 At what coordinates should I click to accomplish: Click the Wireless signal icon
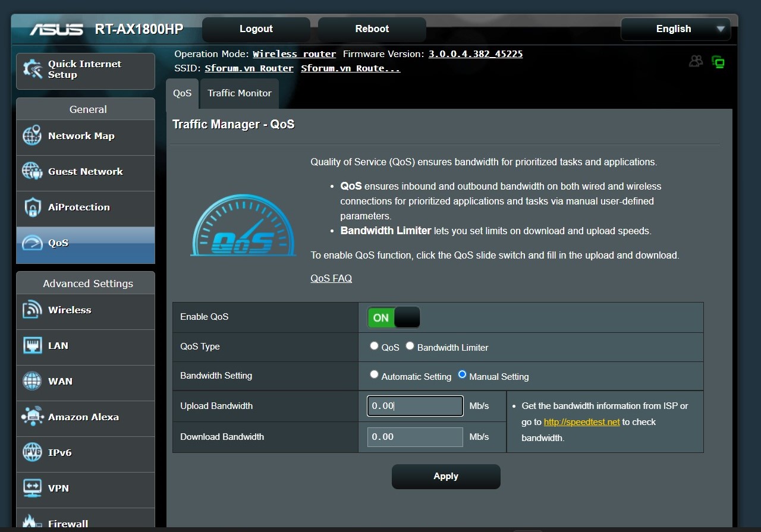click(32, 310)
